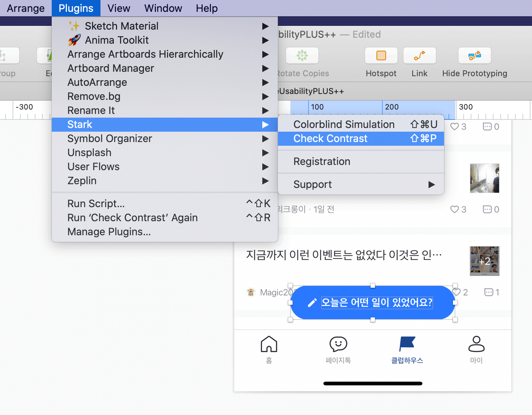Viewport: 532px width, 415px height.
Task: Open the View menu
Action: tap(119, 8)
